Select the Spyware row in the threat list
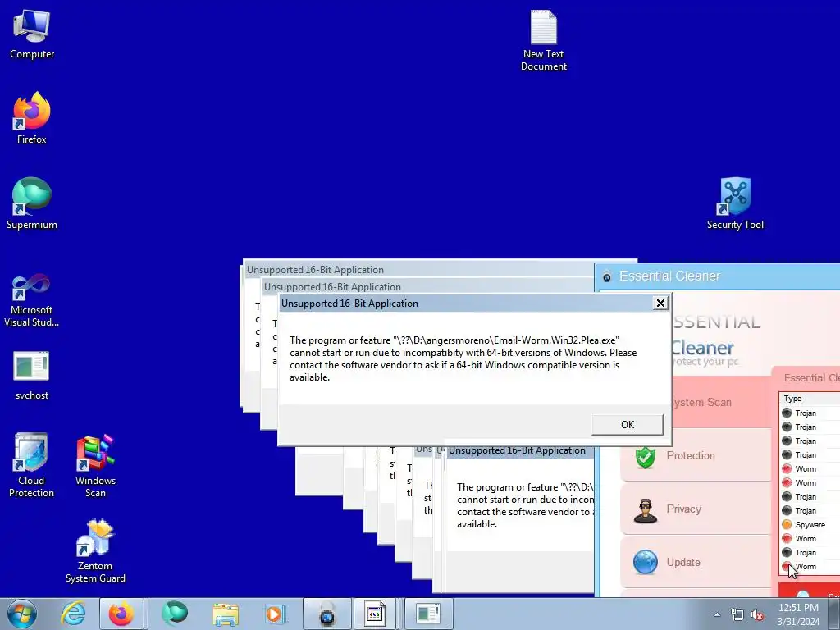The height and width of the screenshot is (630, 840). (810, 524)
